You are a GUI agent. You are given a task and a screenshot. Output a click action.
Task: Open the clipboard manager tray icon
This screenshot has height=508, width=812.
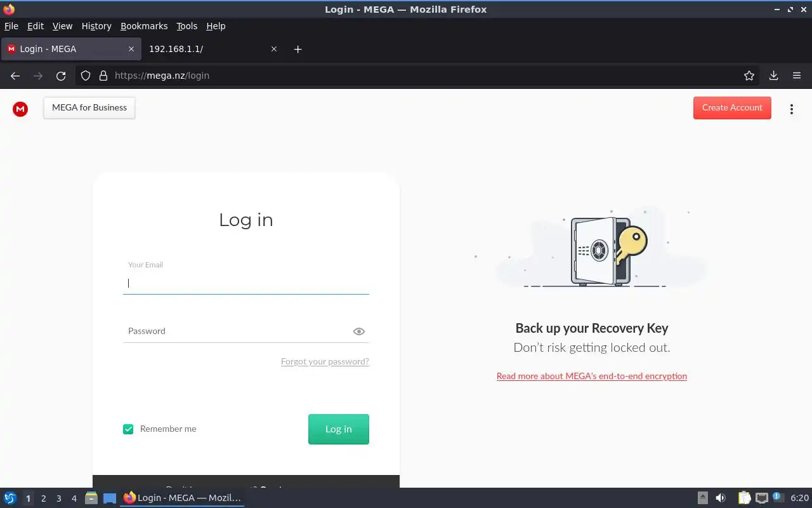pos(744,498)
